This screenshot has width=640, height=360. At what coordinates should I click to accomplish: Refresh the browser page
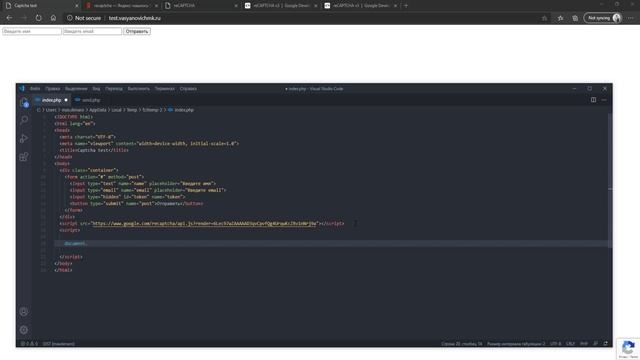(38, 18)
